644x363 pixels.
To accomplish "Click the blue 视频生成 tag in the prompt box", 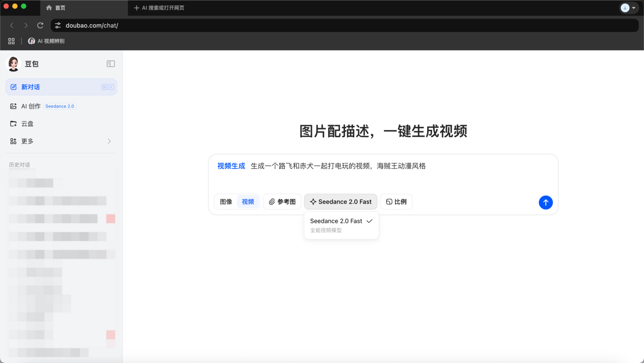I will coord(231,166).
